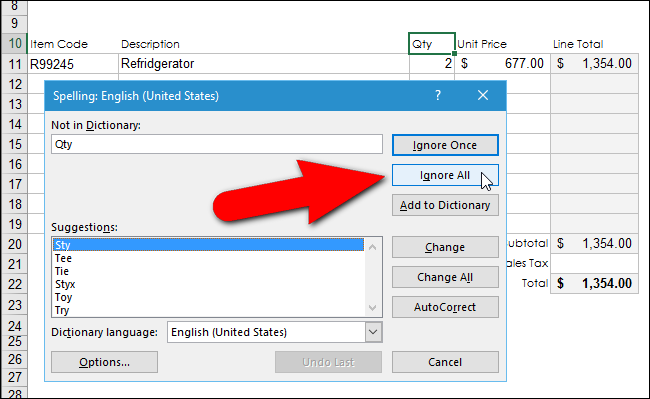Close the Spelling dialog with X
The image size is (650, 399).
(x=483, y=96)
